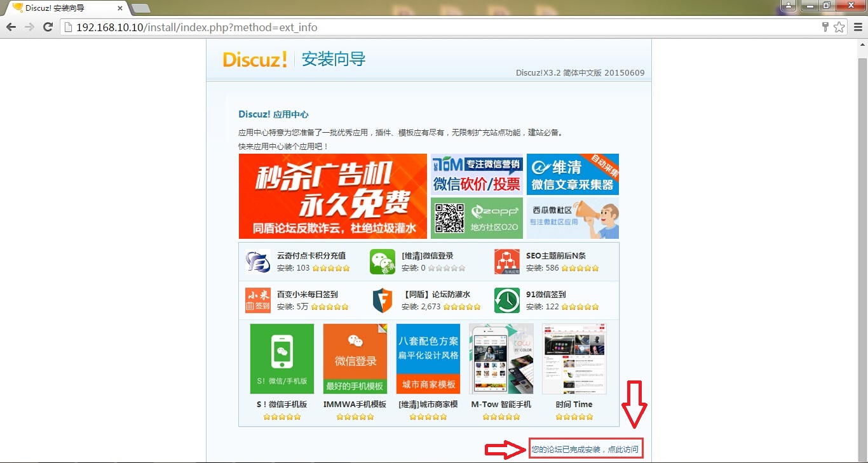
Task: Click the page vertical scrollbar
Action: [x=862, y=254]
